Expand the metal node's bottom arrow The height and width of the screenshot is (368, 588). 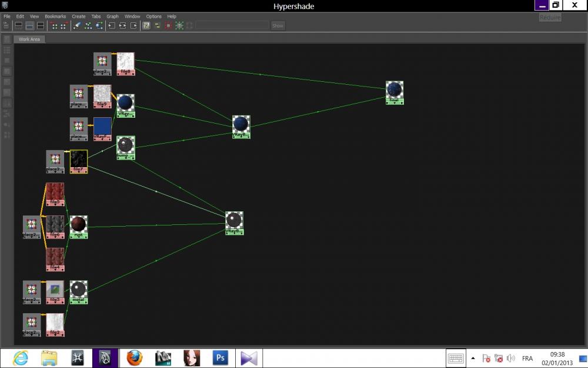pos(78,303)
